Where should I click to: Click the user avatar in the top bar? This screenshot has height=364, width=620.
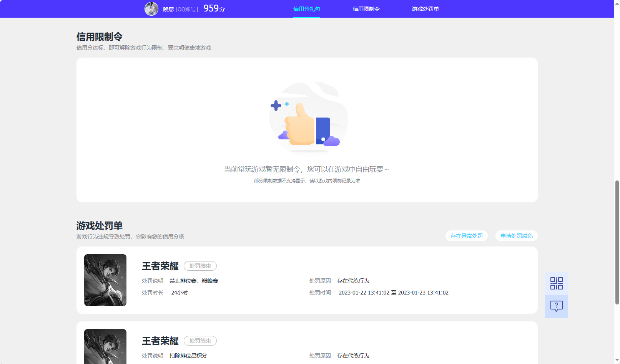[x=151, y=8]
